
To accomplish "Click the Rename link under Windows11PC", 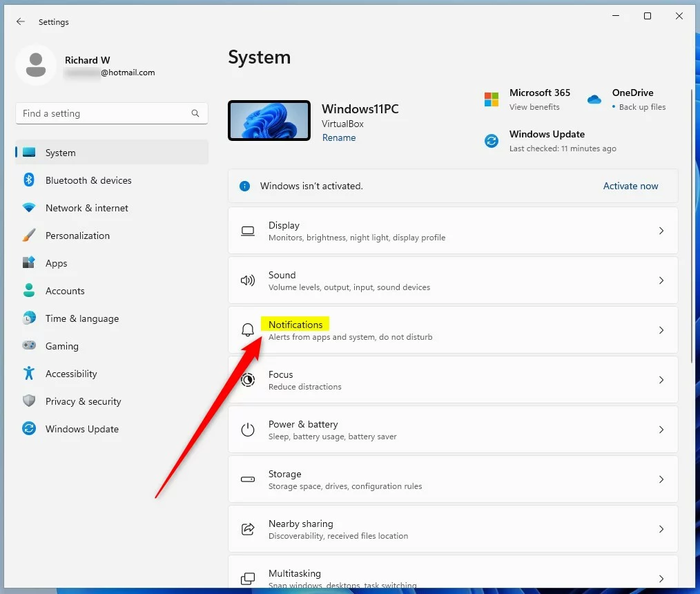I will 339,137.
